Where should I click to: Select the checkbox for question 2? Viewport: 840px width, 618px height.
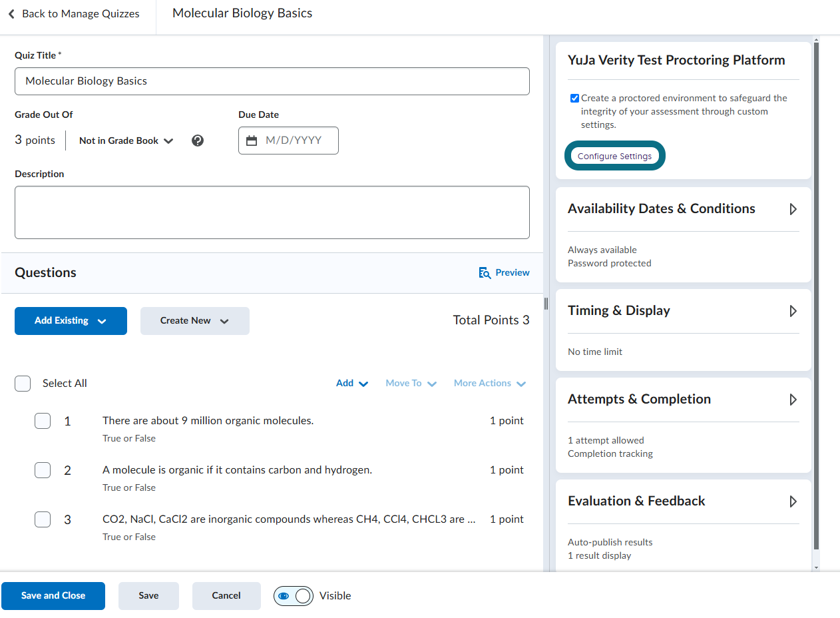[x=43, y=470]
